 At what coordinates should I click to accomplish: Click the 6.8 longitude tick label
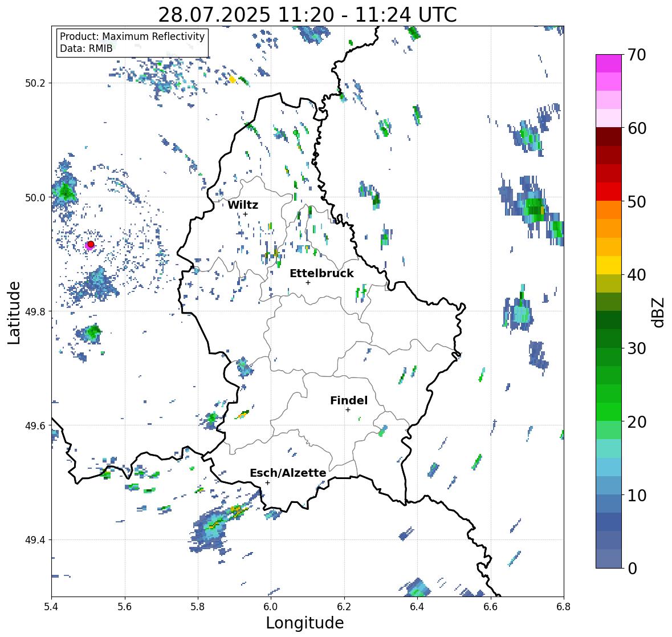point(564,607)
